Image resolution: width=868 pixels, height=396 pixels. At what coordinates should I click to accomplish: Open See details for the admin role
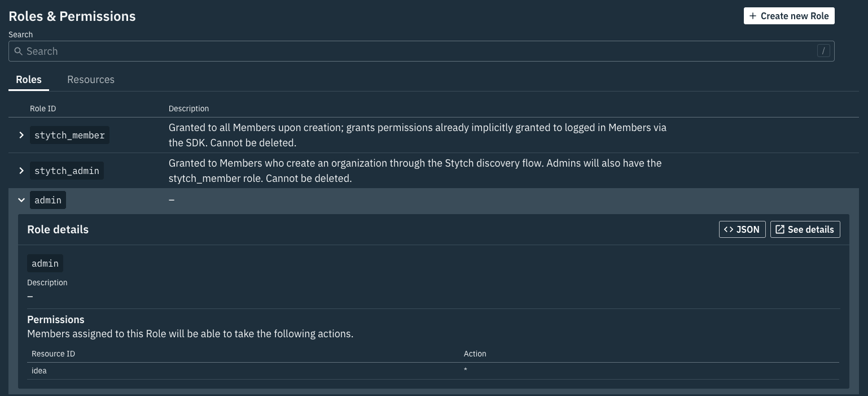(805, 229)
